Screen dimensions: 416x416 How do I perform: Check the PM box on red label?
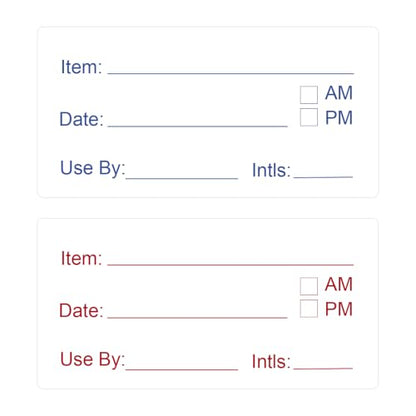pos(309,308)
